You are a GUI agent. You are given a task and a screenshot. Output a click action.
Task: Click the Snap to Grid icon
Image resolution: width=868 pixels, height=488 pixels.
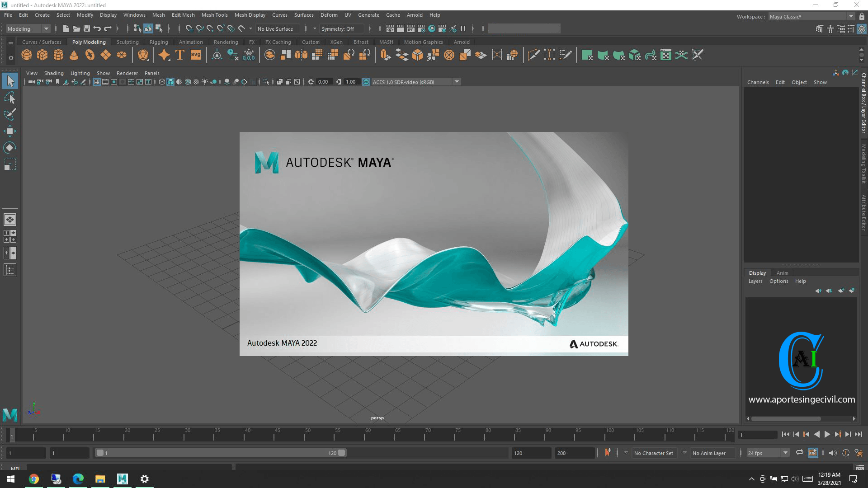(x=187, y=28)
